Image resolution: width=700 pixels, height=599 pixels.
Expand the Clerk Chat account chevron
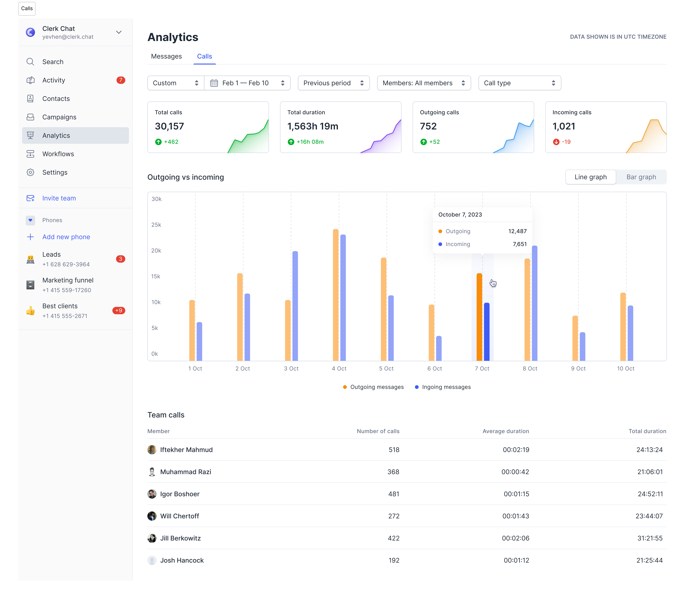coord(119,32)
